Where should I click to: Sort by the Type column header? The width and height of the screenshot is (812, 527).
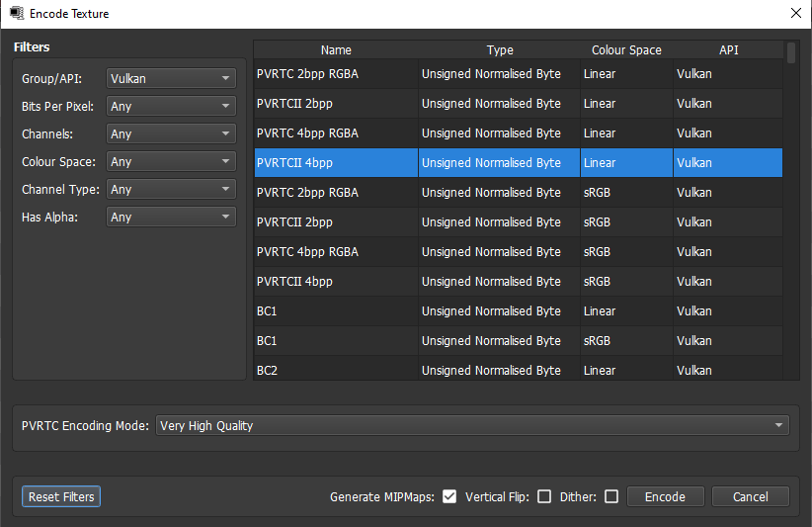[x=499, y=49]
